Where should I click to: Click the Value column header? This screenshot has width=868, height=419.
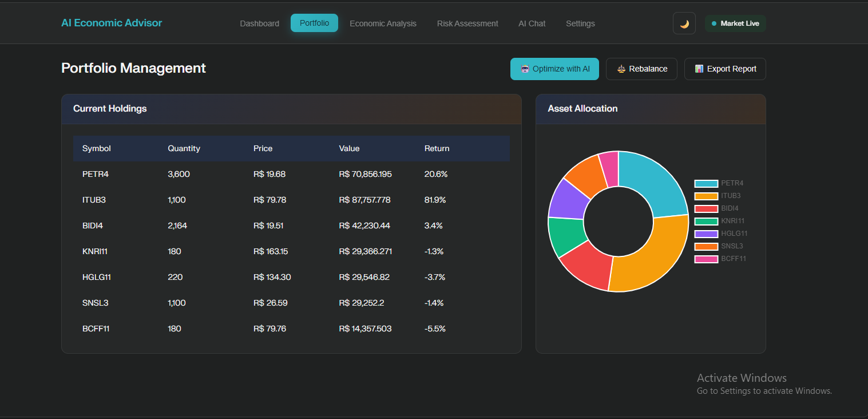pos(349,149)
